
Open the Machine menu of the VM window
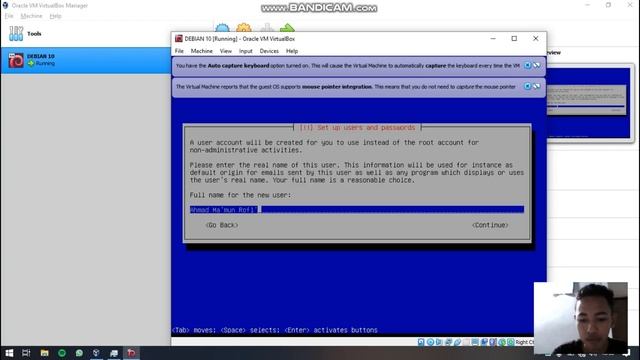202,51
